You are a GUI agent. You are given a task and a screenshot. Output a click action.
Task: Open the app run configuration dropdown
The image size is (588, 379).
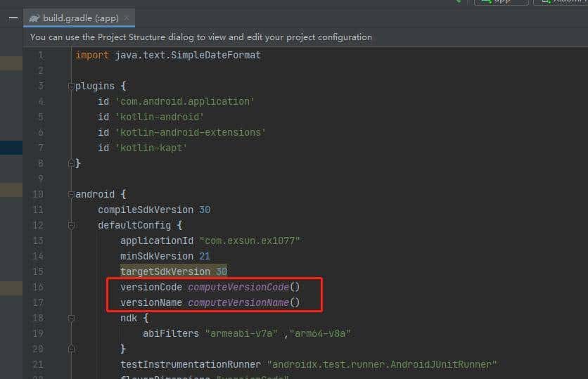pos(501,2)
